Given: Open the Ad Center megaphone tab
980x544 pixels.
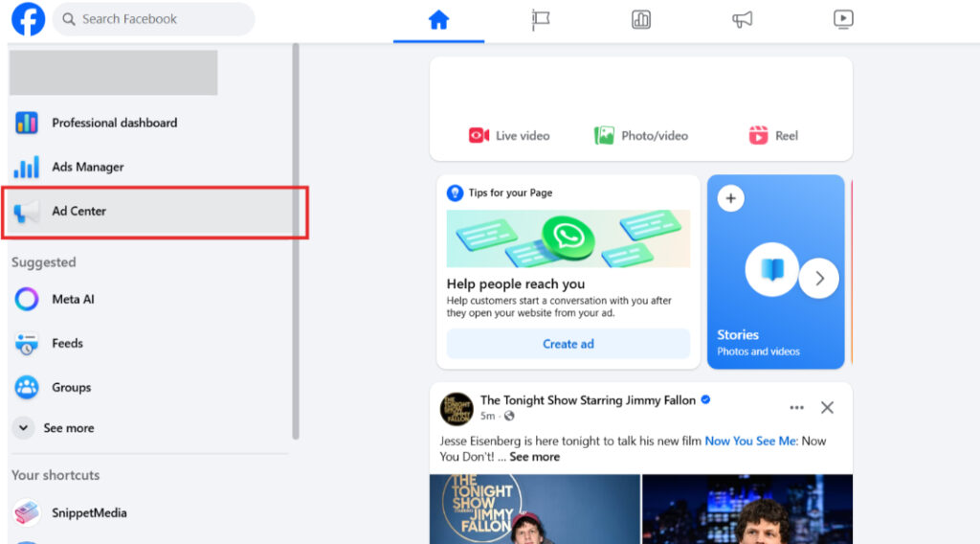Looking at the screenshot, I should (742, 20).
